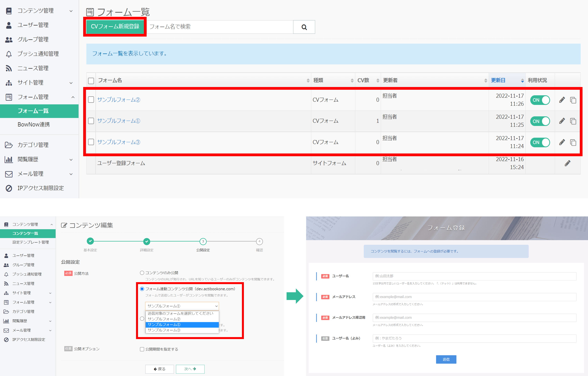Viewport: 588px width, 376px height.
Task: Expand サイト管理 in top sidebar
Action: pyautogui.click(x=39, y=83)
